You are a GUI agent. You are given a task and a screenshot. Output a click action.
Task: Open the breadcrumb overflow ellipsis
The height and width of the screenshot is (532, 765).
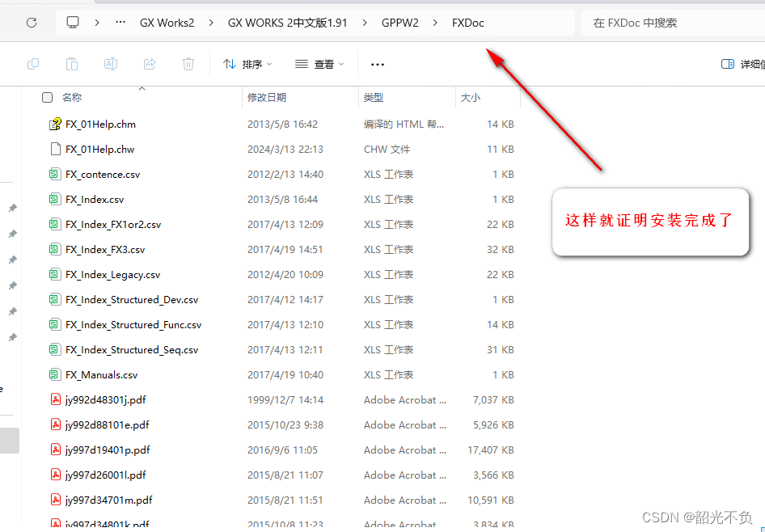click(120, 23)
